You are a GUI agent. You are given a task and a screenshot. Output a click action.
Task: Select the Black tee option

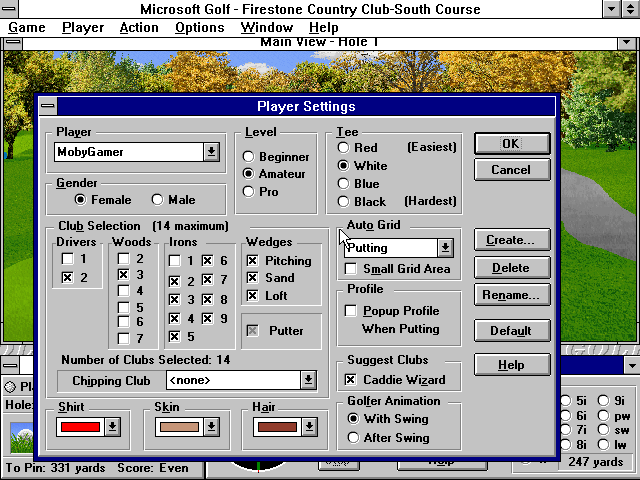point(344,202)
